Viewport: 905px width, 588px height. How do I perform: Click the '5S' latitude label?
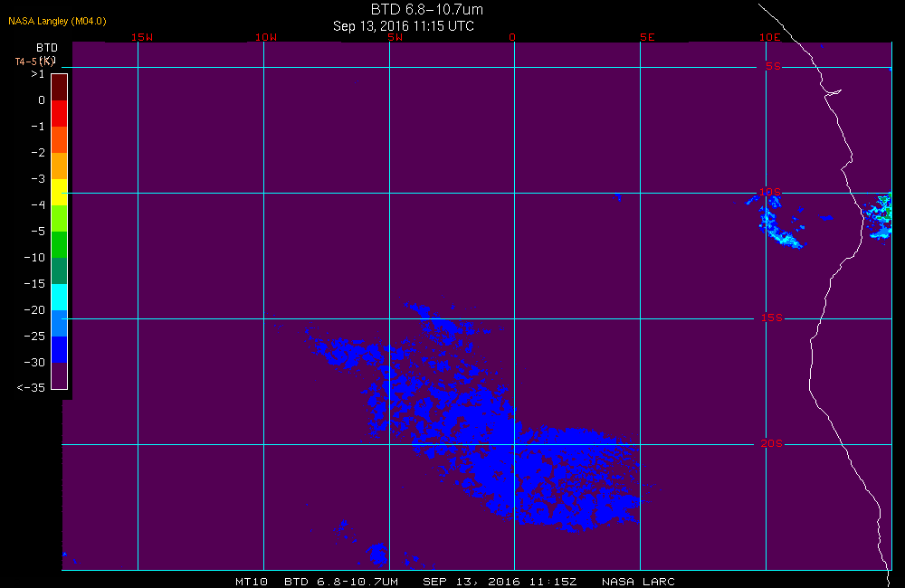773,66
